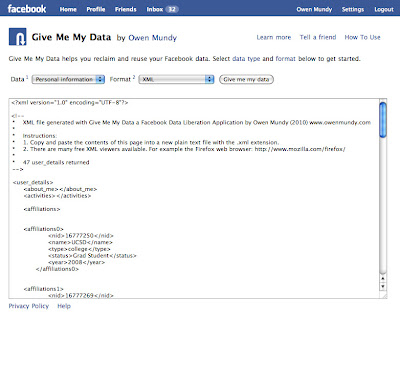The height and width of the screenshot is (382, 400).
Task: Click the line with name UCSD
Action: click(80, 242)
